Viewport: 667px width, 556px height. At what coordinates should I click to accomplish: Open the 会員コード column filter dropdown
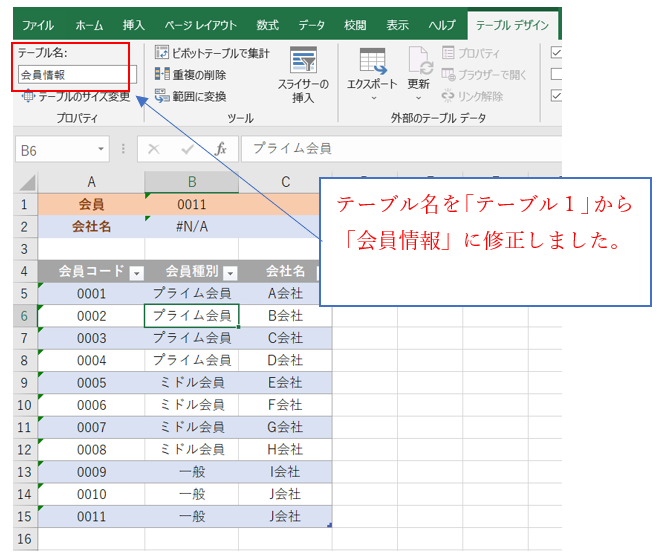pos(137,272)
